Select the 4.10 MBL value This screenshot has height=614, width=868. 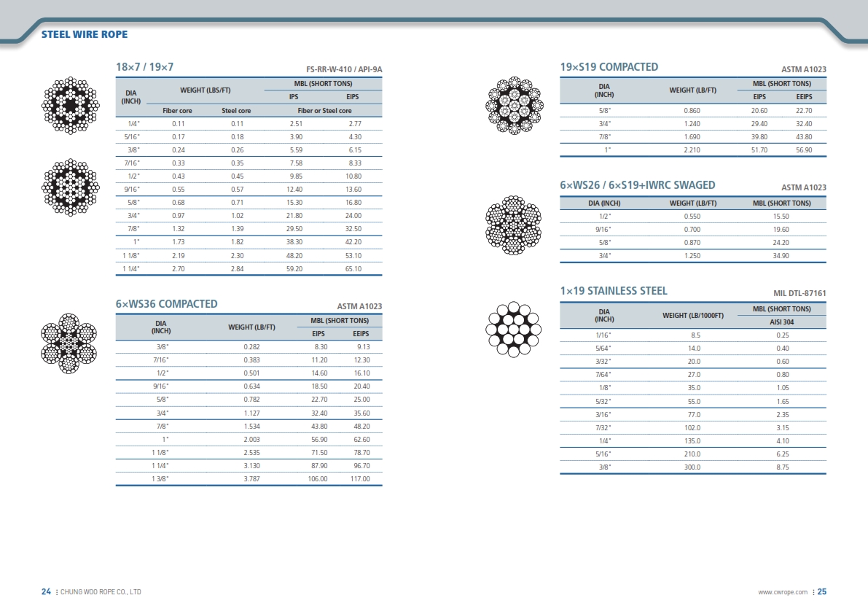point(783,441)
